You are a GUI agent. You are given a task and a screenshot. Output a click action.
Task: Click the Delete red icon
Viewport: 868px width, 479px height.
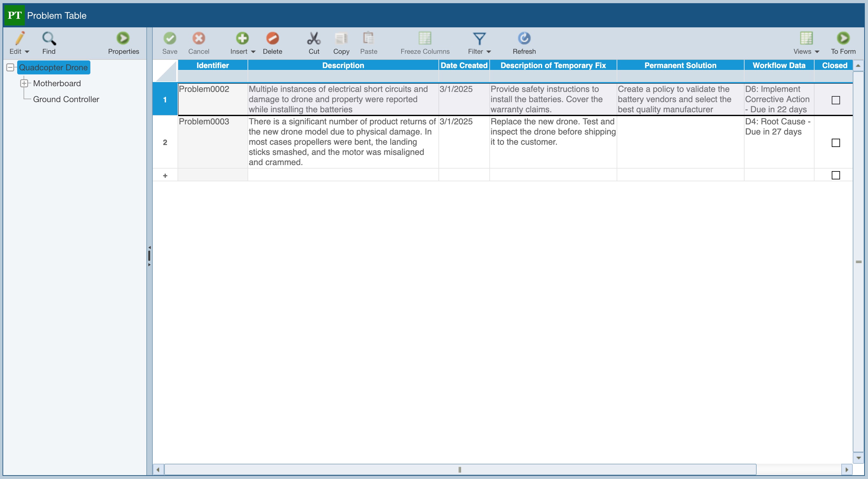pyautogui.click(x=273, y=38)
